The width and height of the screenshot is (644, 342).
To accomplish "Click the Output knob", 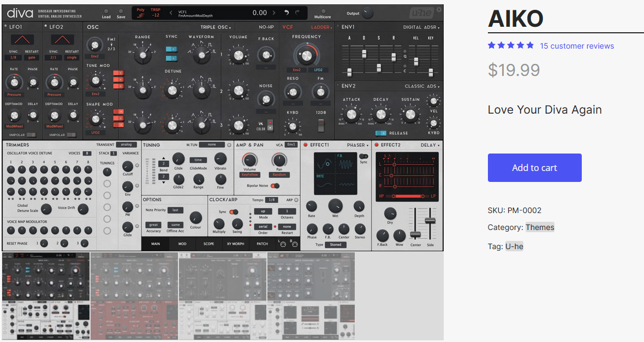I will coord(367,13).
